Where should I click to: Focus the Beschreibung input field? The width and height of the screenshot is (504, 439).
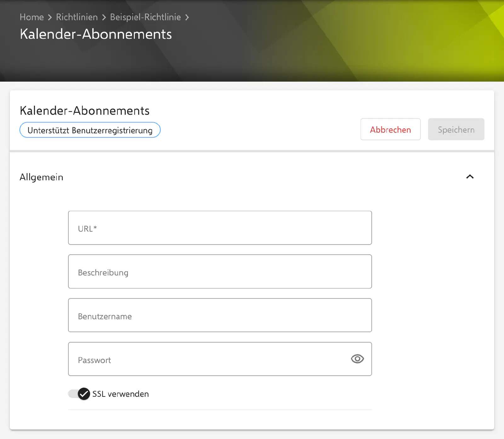point(220,272)
